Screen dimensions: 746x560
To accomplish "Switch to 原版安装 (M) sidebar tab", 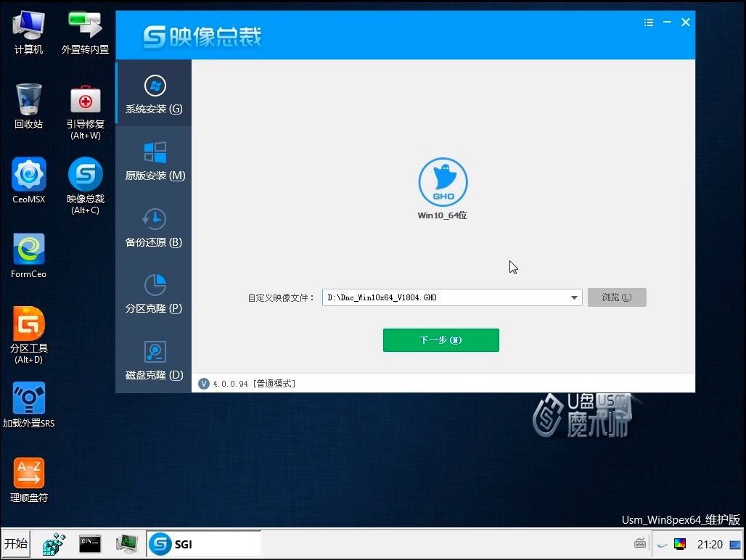I will pyautogui.click(x=154, y=160).
